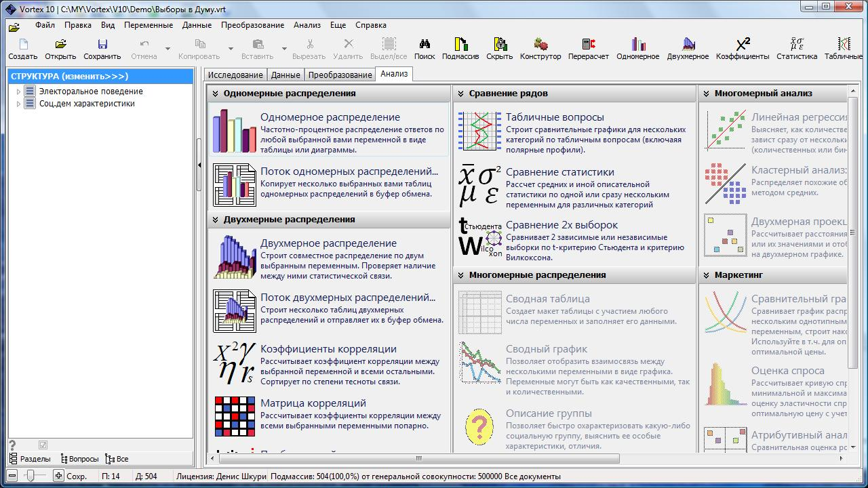Viewport: 868px width, 488px height.
Task: Click the Кластерный анализ dots icon
Action: tap(726, 184)
